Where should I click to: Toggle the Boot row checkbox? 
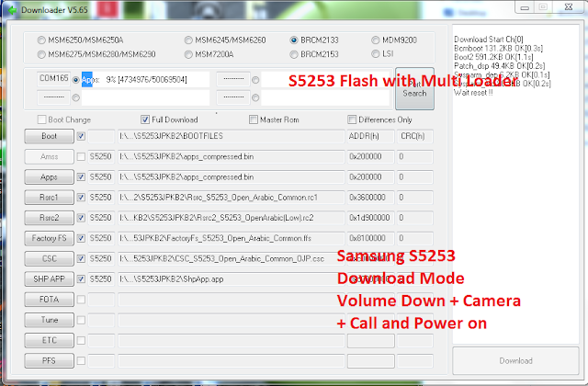81,136
